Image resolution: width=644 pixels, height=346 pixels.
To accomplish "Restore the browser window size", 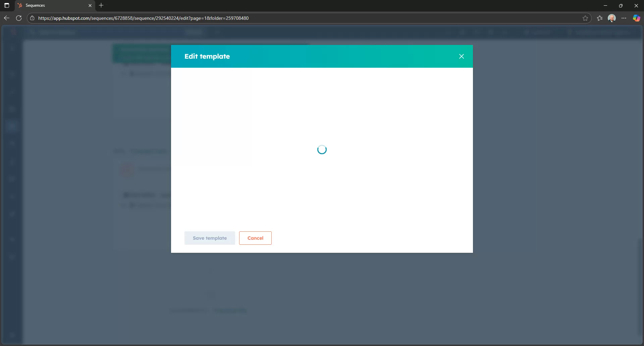I will point(621,5).
